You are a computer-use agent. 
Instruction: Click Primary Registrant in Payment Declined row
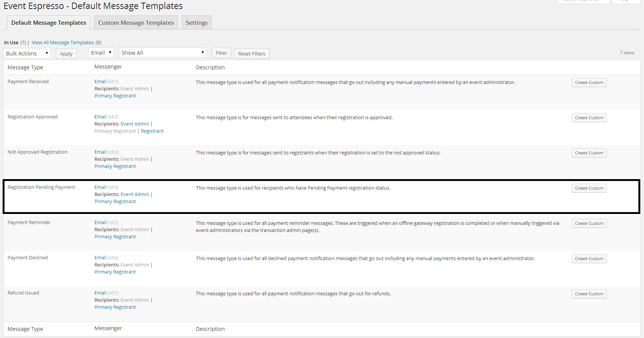tap(115, 272)
